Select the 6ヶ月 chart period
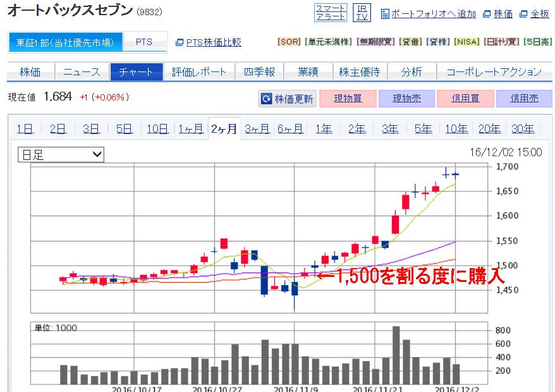This screenshot has height=392, width=555. pos(290,129)
